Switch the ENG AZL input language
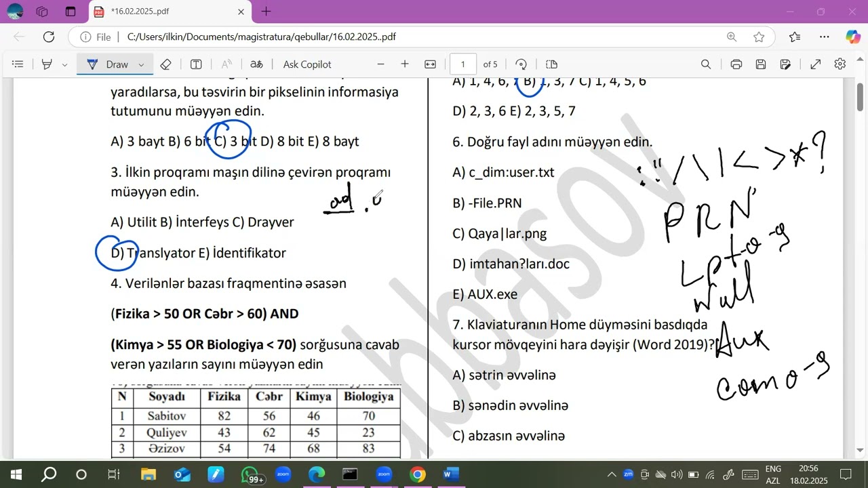 pos(773,474)
